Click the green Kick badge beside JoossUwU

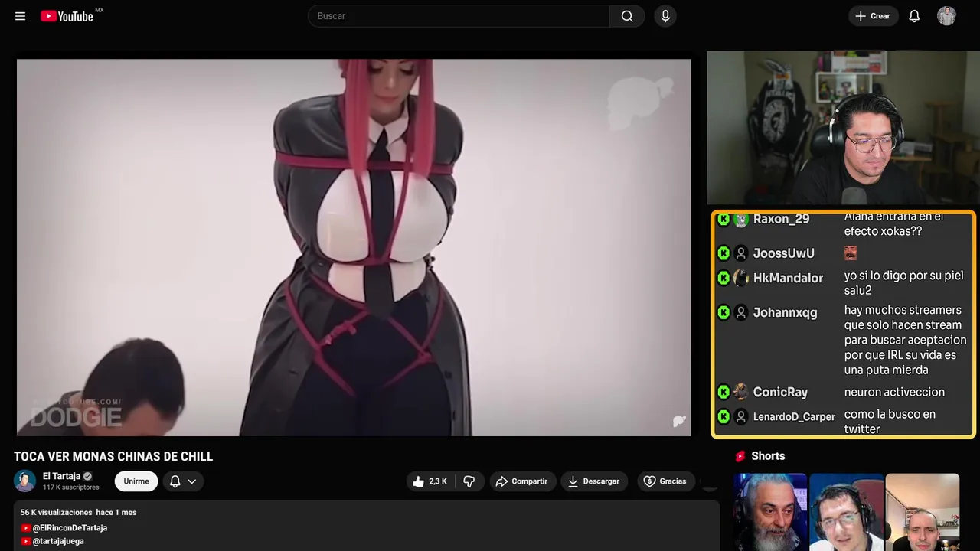point(724,253)
